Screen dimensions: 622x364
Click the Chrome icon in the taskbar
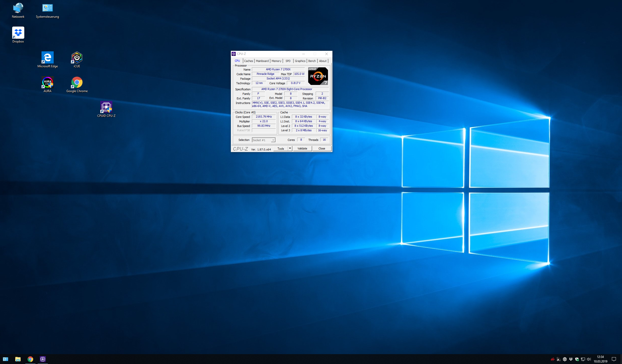point(30,359)
